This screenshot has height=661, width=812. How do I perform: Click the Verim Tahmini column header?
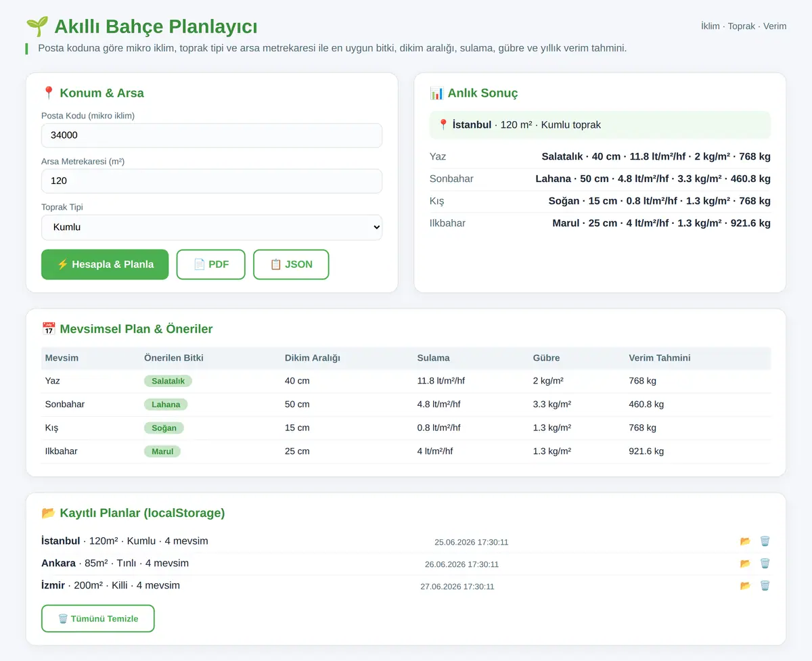(x=660, y=358)
